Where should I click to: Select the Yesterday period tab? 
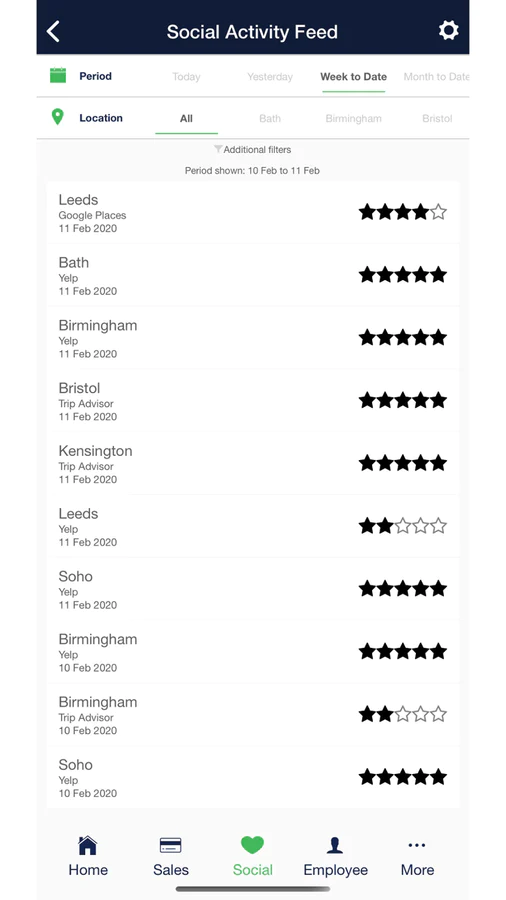point(270,77)
